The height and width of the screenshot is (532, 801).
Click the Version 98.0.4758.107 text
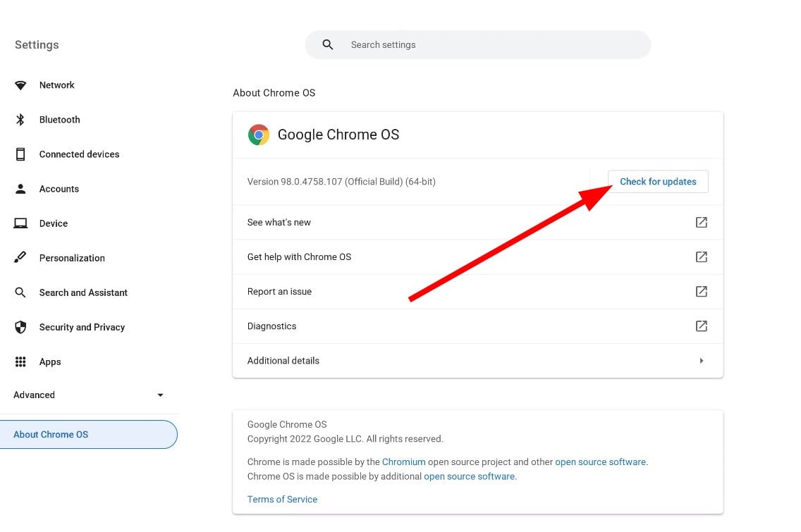click(x=341, y=182)
